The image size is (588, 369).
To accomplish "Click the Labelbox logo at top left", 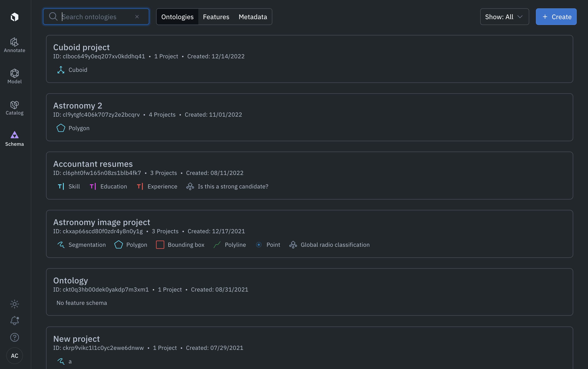I will [x=14, y=17].
